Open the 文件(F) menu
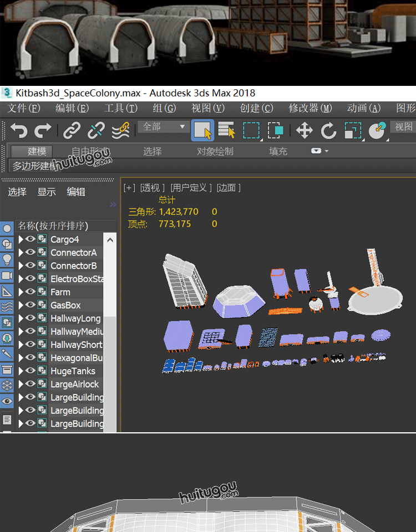The width and height of the screenshot is (416, 532). [24, 108]
